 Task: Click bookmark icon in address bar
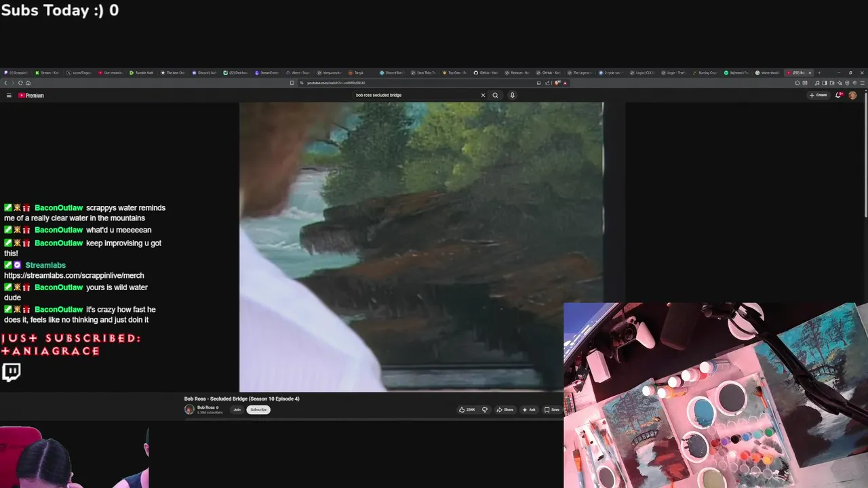292,83
